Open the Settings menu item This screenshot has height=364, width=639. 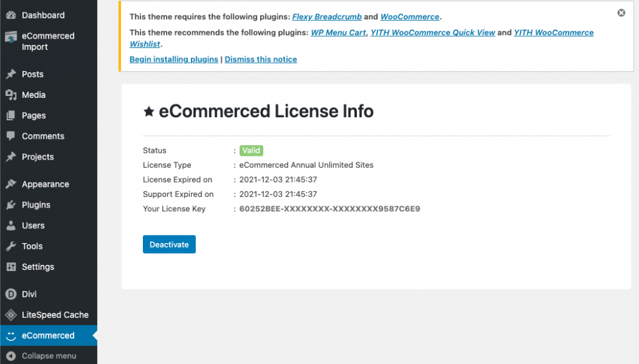[x=38, y=267]
